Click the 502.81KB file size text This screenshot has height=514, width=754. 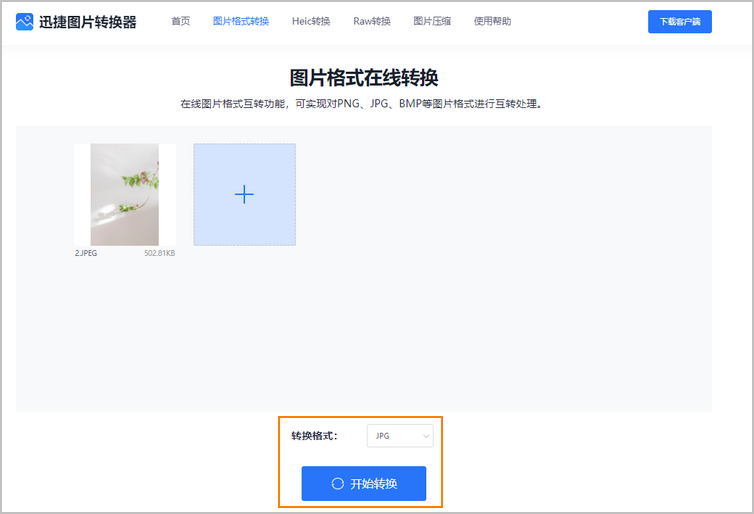click(160, 253)
